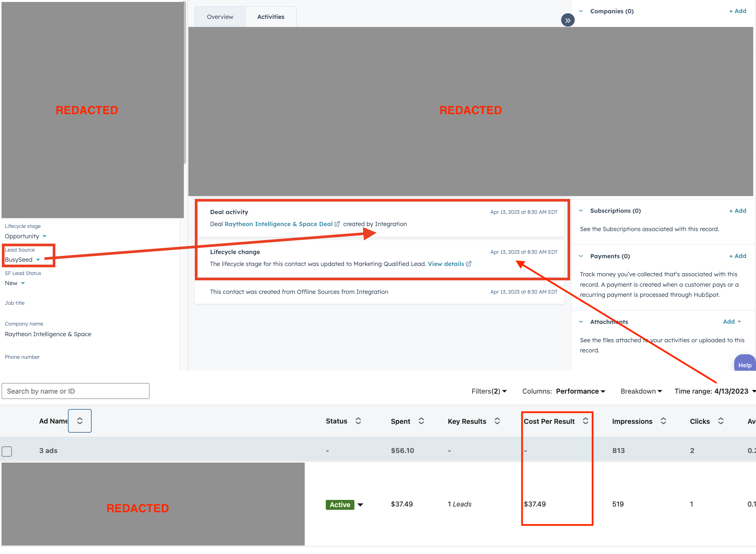The height and width of the screenshot is (554, 756).
Task: Click the Search by name or ID field
Action: point(76,391)
